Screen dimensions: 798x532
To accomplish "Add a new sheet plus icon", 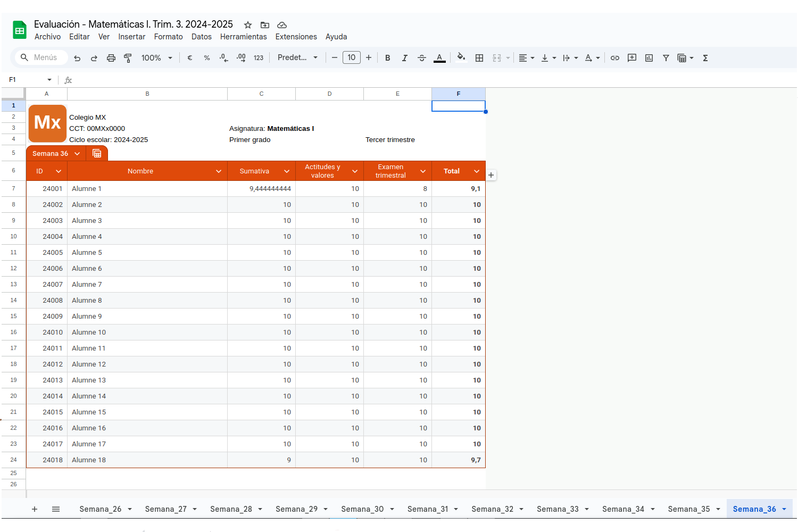I will pos(35,509).
